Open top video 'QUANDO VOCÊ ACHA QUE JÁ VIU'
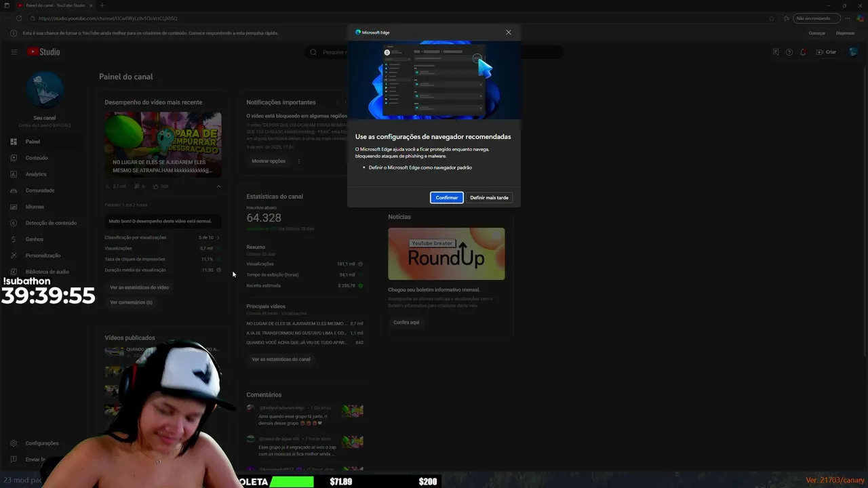The image size is (868, 488). [x=304, y=343]
